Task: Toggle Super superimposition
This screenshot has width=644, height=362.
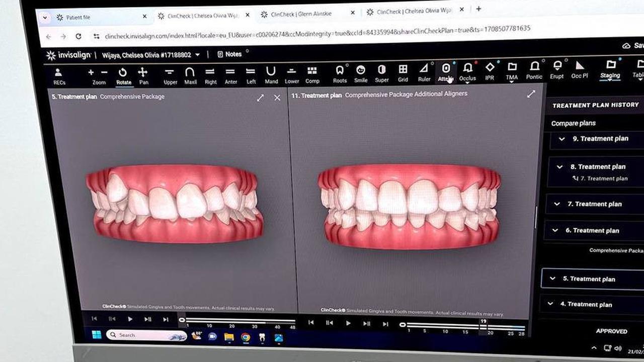Action: click(x=381, y=74)
